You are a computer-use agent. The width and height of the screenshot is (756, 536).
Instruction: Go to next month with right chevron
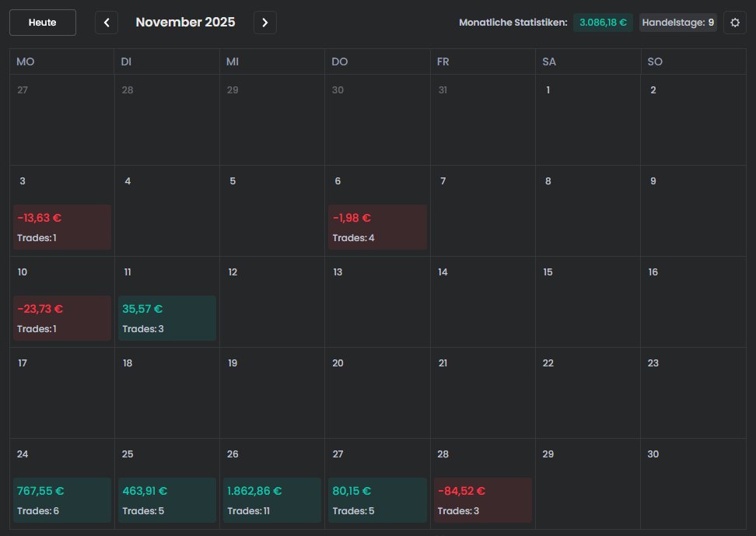coord(264,23)
